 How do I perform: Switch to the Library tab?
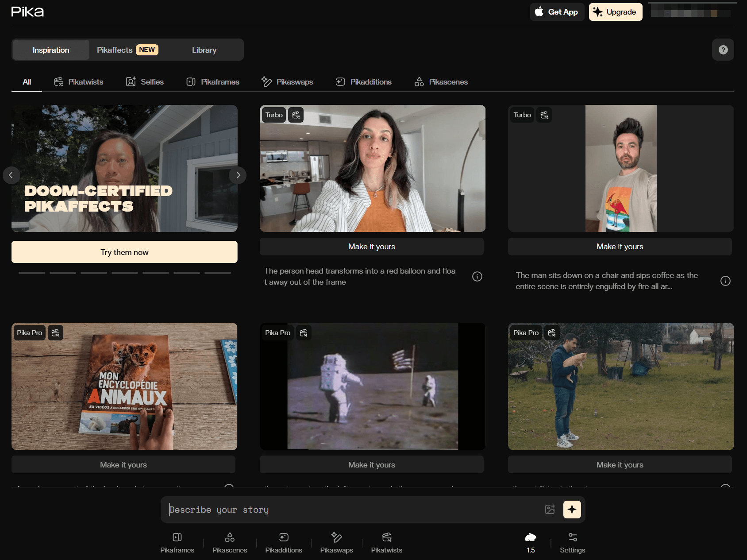(204, 50)
